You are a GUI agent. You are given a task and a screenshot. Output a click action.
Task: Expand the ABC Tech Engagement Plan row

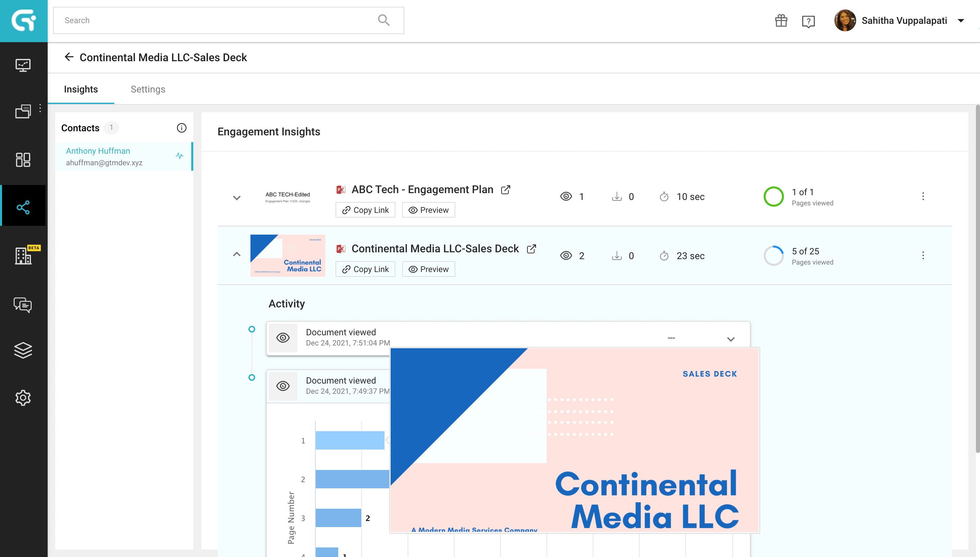(237, 198)
